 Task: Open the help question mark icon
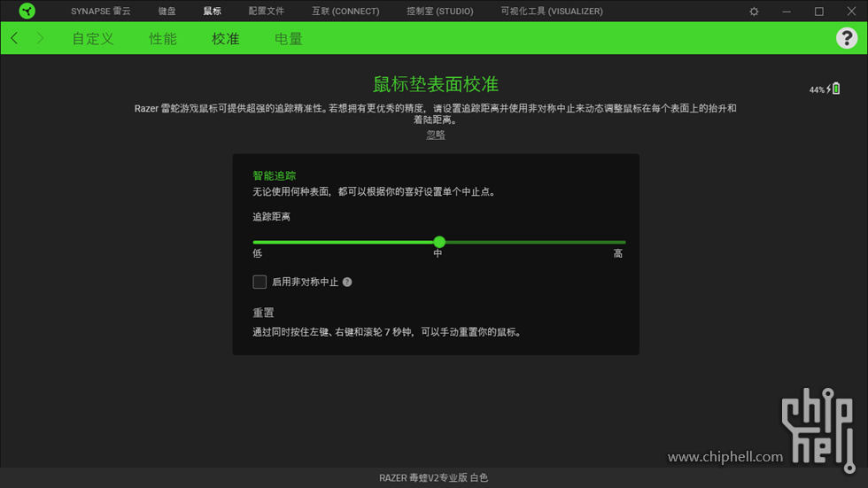coord(847,38)
